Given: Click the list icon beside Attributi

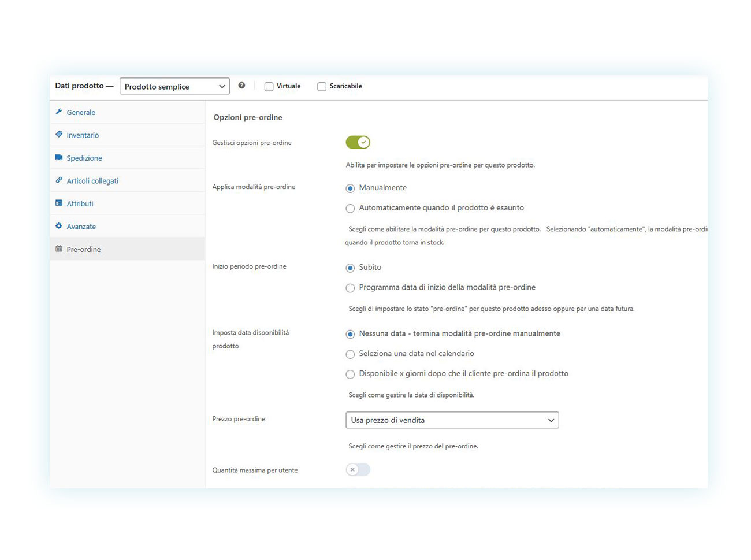Looking at the screenshot, I should tap(59, 203).
